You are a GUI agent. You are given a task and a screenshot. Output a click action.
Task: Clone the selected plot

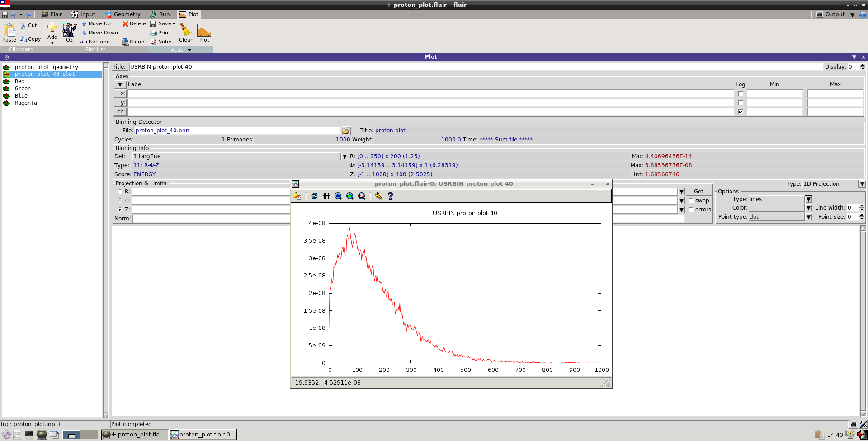[x=133, y=42]
